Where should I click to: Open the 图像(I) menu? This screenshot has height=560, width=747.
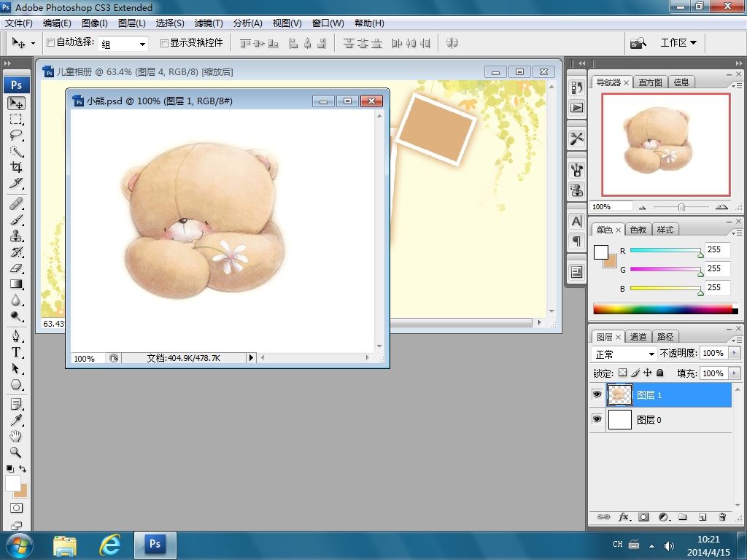click(94, 23)
